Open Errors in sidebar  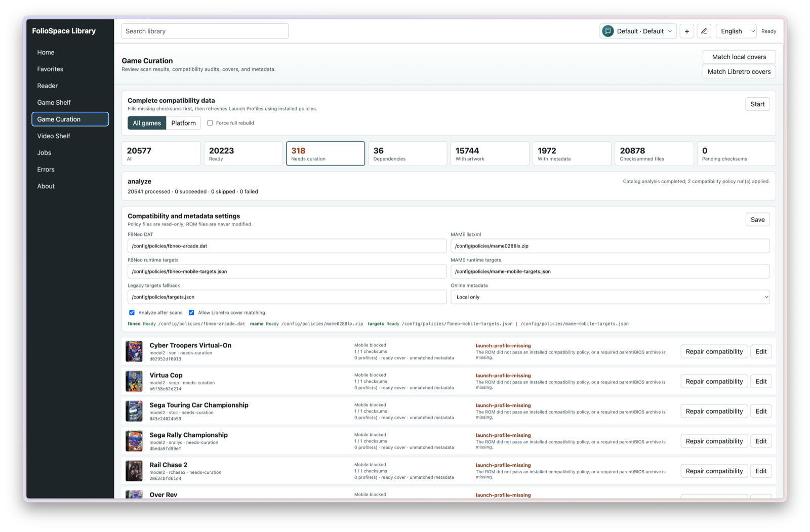(x=70, y=169)
